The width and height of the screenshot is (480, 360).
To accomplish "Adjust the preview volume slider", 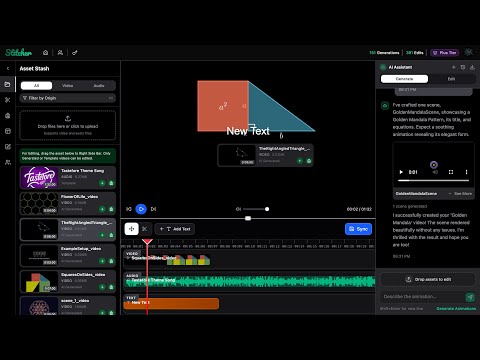I will pyautogui.click(x=256, y=209).
